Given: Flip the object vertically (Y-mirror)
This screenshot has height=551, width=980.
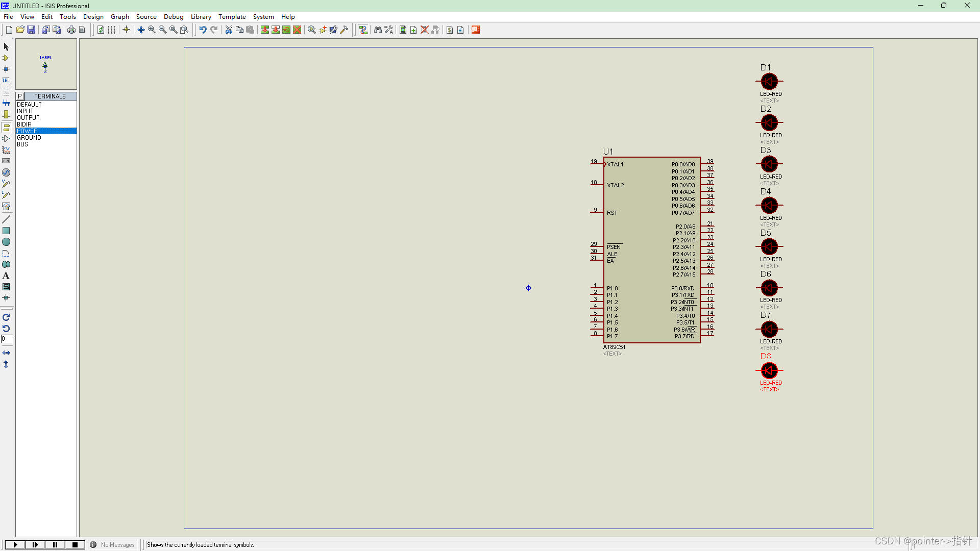Looking at the screenshot, I should (x=6, y=364).
